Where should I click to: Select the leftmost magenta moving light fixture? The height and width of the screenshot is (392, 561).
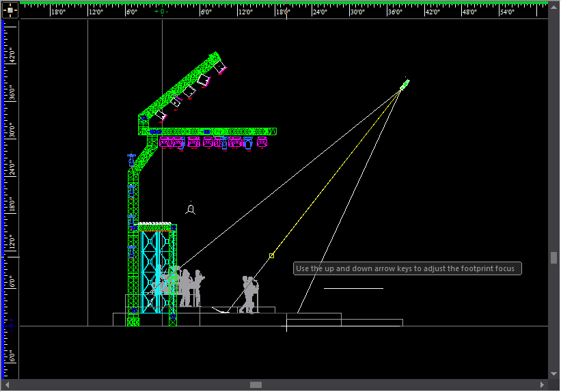tap(164, 142)
